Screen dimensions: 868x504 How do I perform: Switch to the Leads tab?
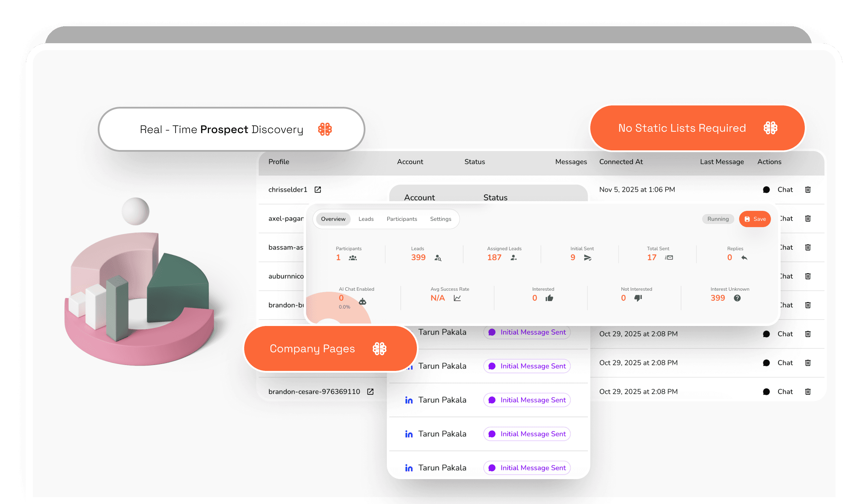pyautogui.click(x=366, y=219)
